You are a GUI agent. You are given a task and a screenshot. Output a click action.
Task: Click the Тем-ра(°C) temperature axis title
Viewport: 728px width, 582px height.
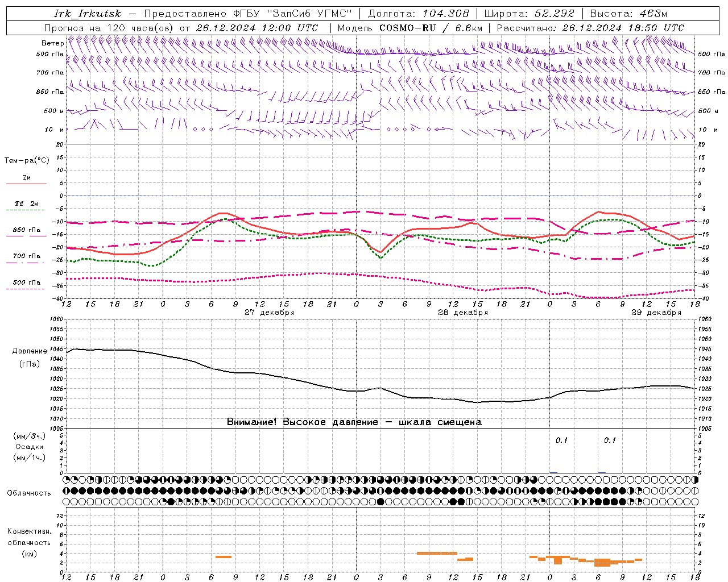coord(27,161)
